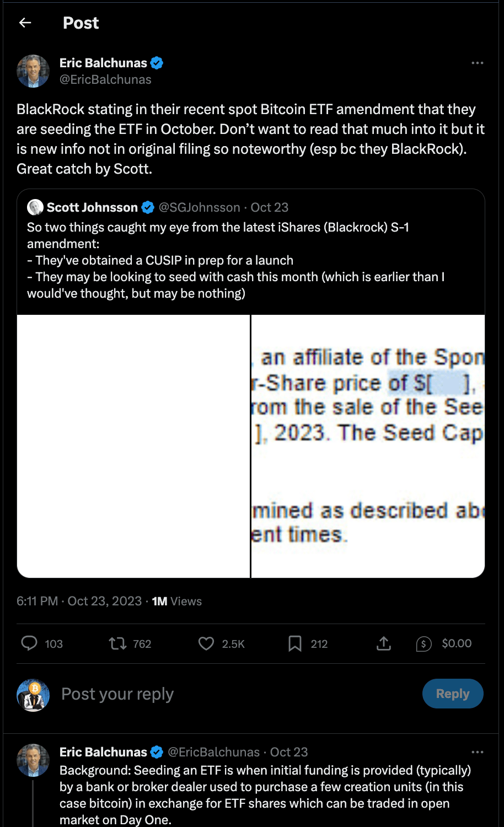Click your own avatar beside the reply box

33,695
